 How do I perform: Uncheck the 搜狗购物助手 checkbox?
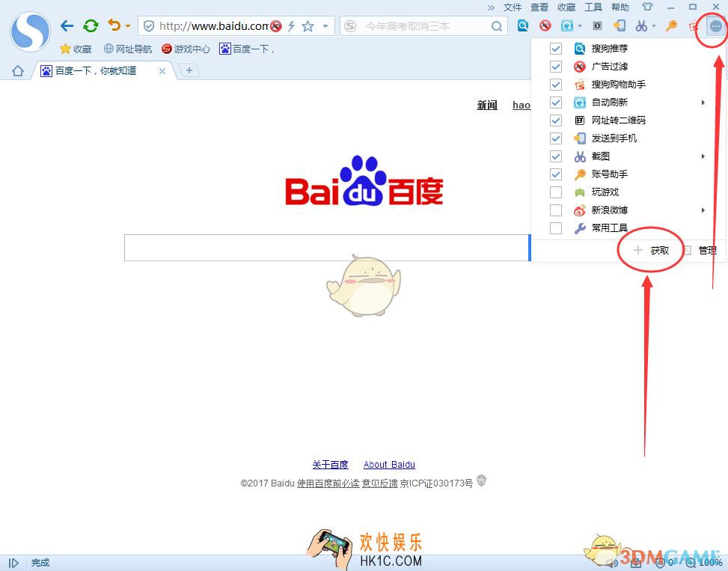coord(556,85)
